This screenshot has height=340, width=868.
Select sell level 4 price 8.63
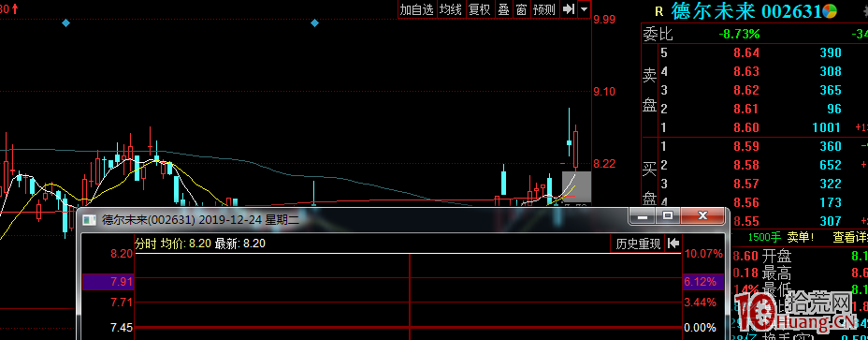pyautogui.click(x=746, y=71)
